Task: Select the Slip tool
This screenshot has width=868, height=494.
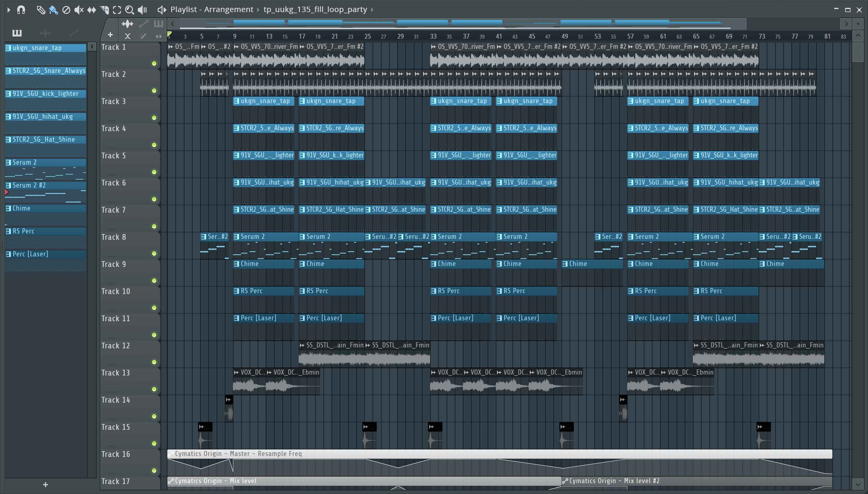Action: click(92, 10)
